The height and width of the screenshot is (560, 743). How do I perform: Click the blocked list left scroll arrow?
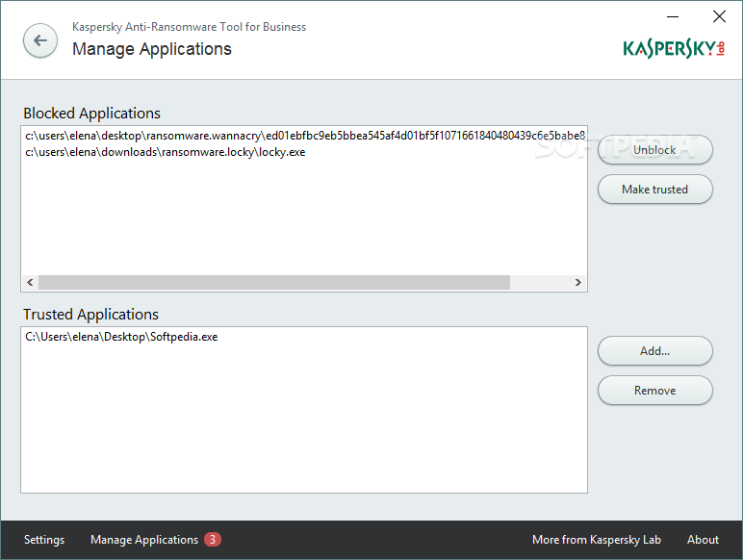point(30,282)
